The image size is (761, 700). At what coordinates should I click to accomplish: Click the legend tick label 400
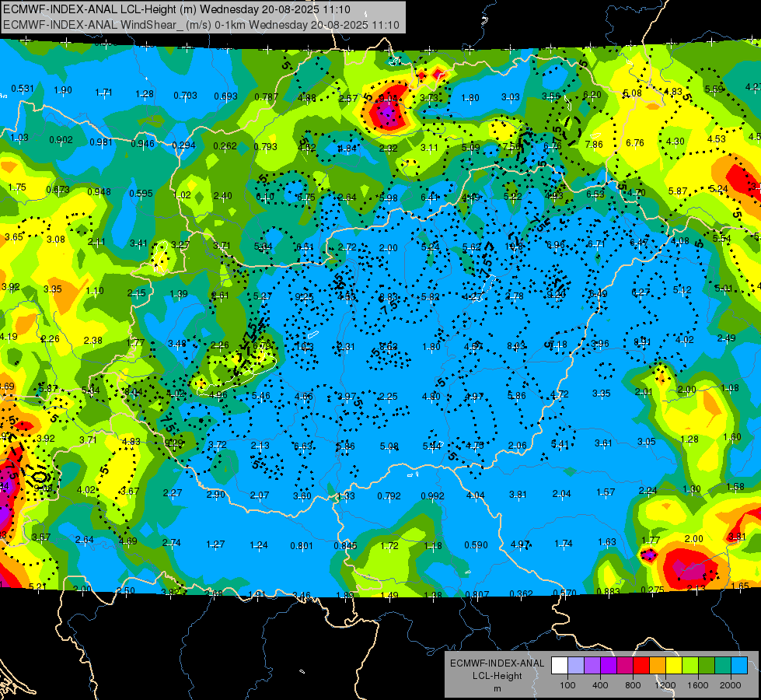[x=600, y=685]
